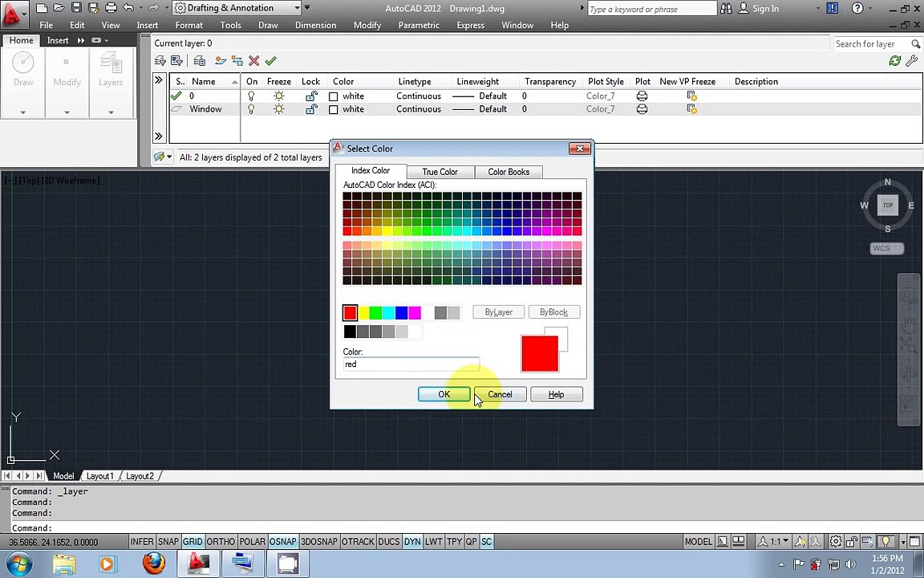The image size is (924, 578).
Task: Open the Drafting & Annotation workspace dropdown
Action: [297, 8]
